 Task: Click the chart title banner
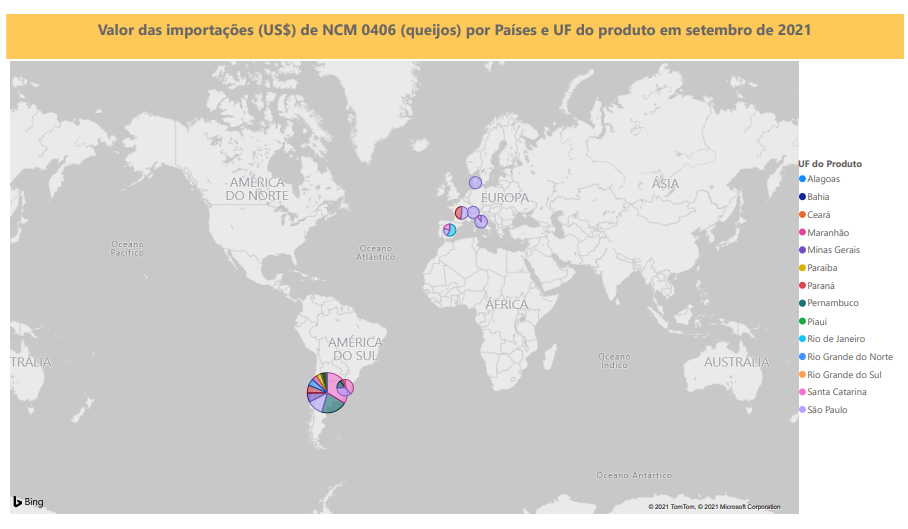click(x=455, y=36)
